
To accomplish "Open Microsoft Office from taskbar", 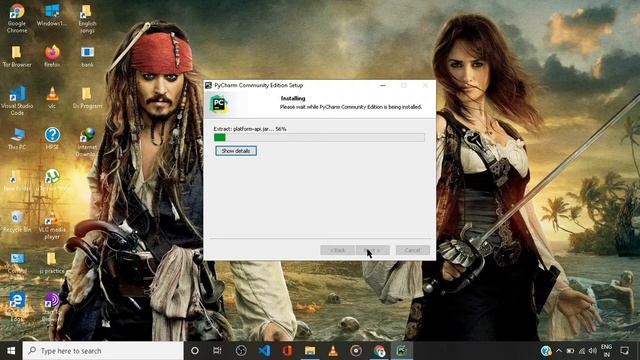I will [x=287, y=351].
